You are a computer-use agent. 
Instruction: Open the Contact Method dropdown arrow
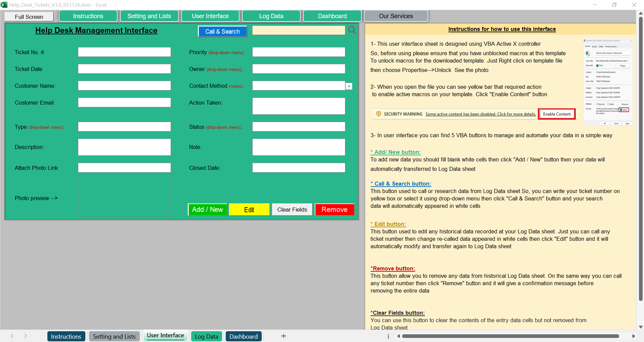(x=349, y=86)
